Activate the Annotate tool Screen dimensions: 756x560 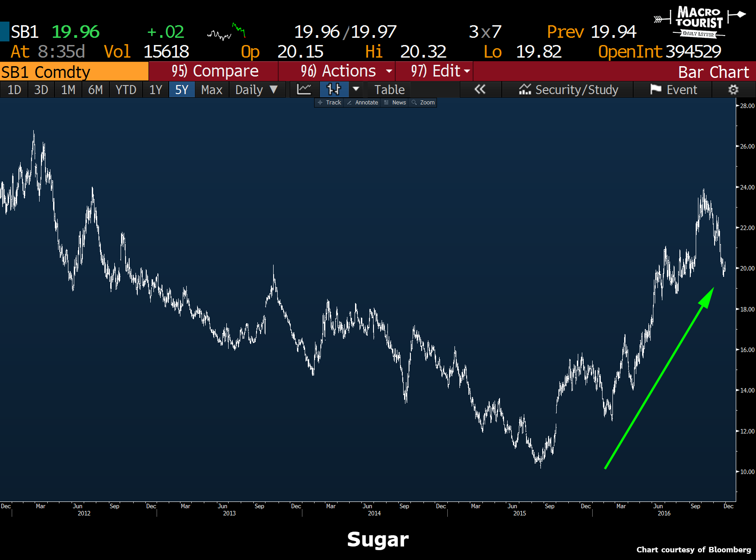[362, 103]
